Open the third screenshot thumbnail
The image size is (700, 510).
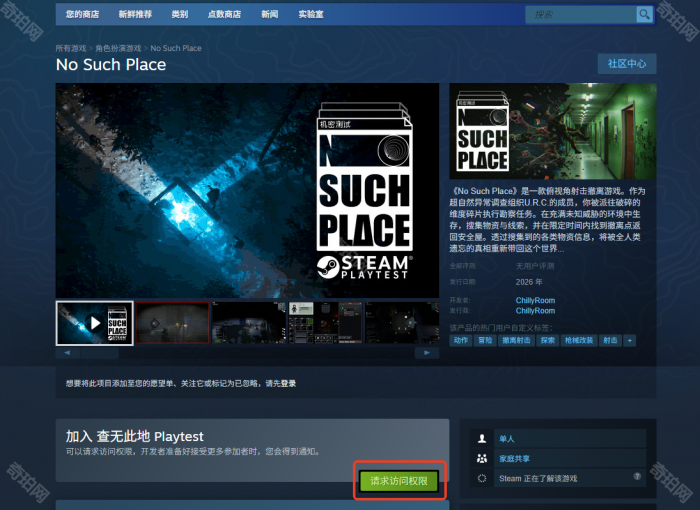tap(249, 323)
